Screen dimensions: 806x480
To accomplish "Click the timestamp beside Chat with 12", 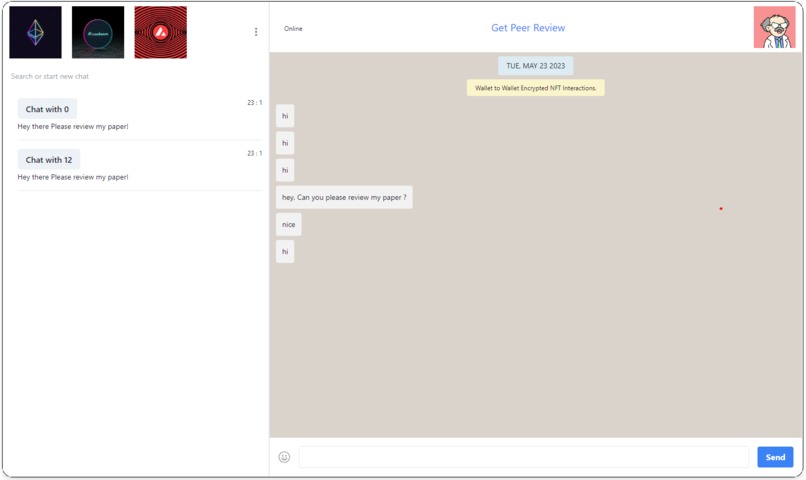I will 254,154.
